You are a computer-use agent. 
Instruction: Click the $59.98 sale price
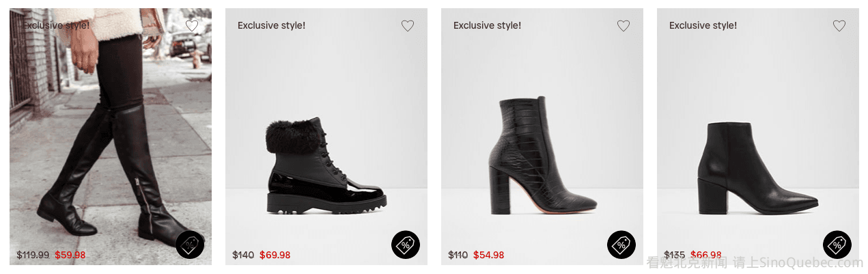point(70,255)
